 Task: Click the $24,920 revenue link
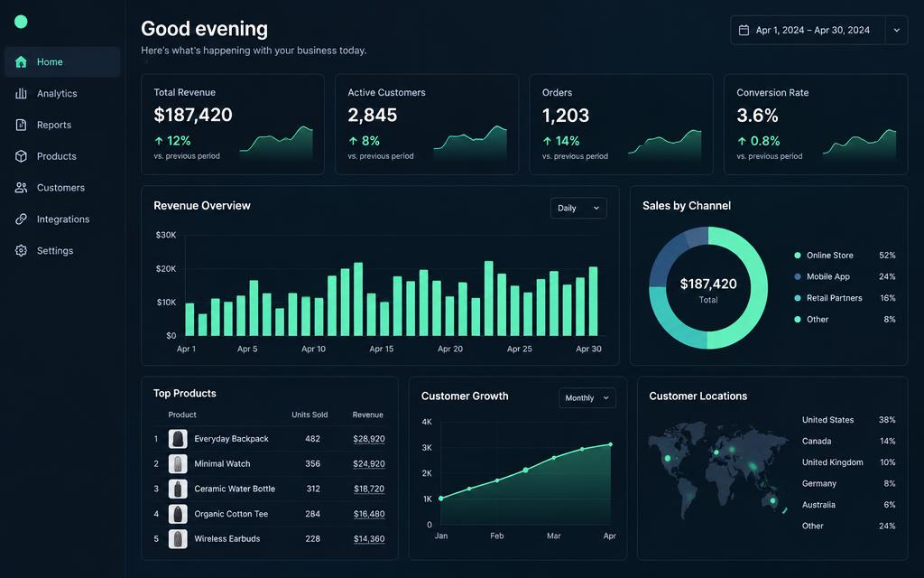[369, 463]
